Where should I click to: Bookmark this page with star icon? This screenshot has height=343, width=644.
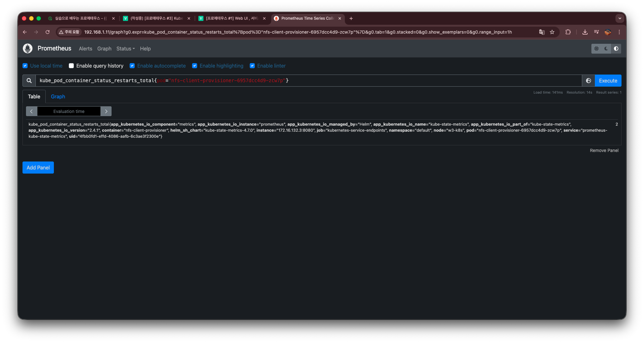552,32
